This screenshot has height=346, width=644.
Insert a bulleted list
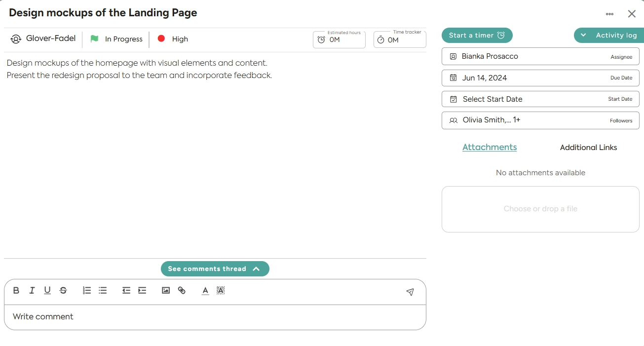tap(103, 291)
